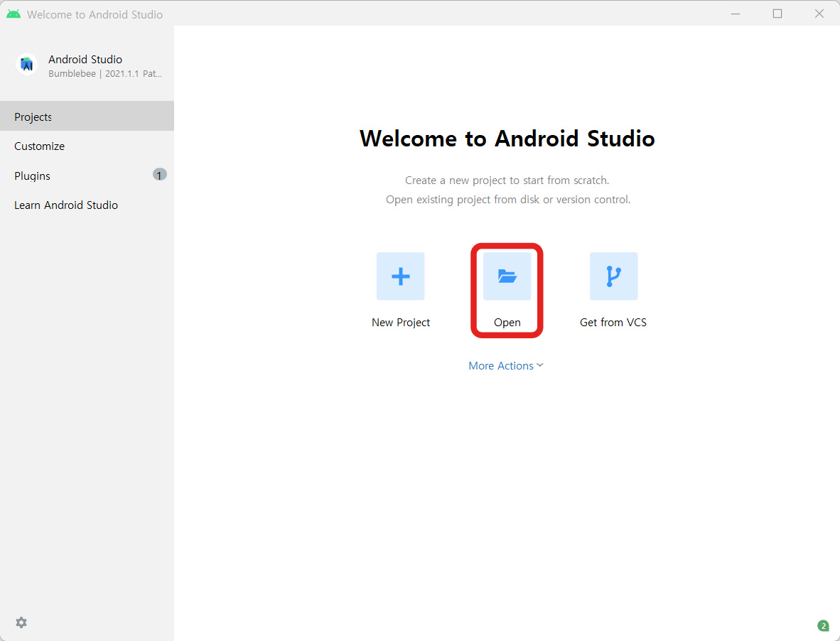840x641 pixels.
Task: Click the Open label text
Action: click(507, 323)
